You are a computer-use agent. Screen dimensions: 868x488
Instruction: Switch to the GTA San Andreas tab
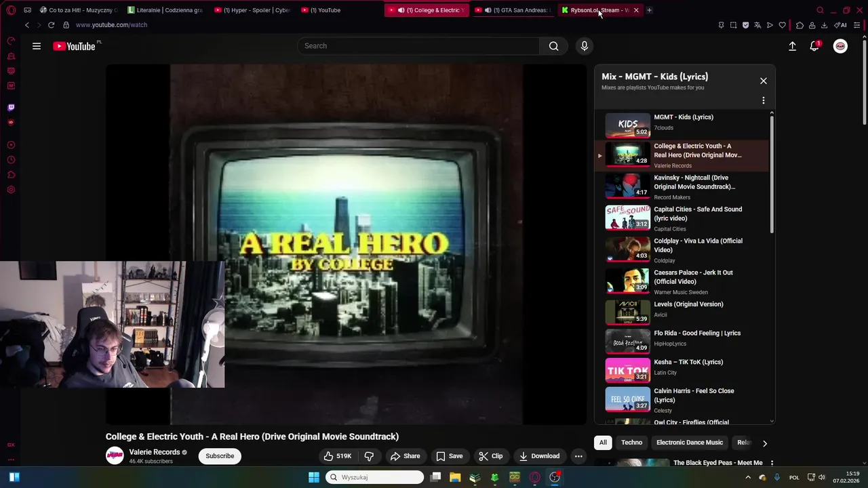pyautogui.click(x=513, y=10)
